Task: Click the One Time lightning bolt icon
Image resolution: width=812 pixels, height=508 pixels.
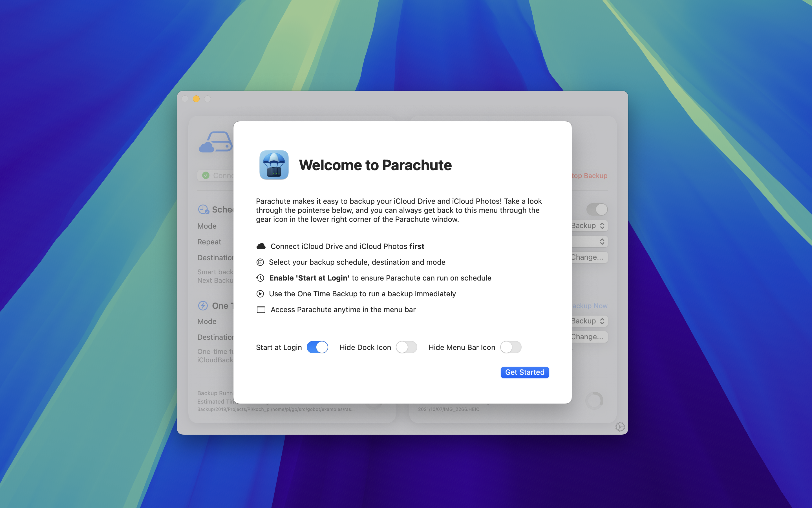Action: pos(203,306)
